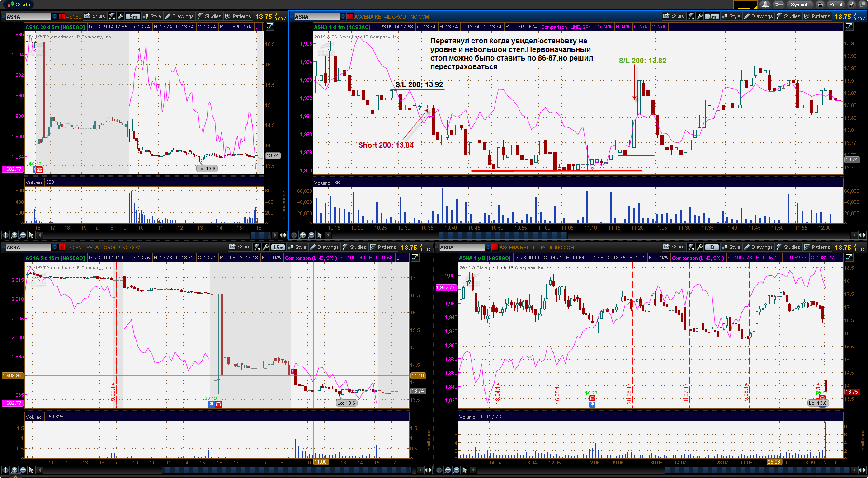Viewport: 868px width, 478px height.
Task: Click the print icon in top bar
Action: 821,5
